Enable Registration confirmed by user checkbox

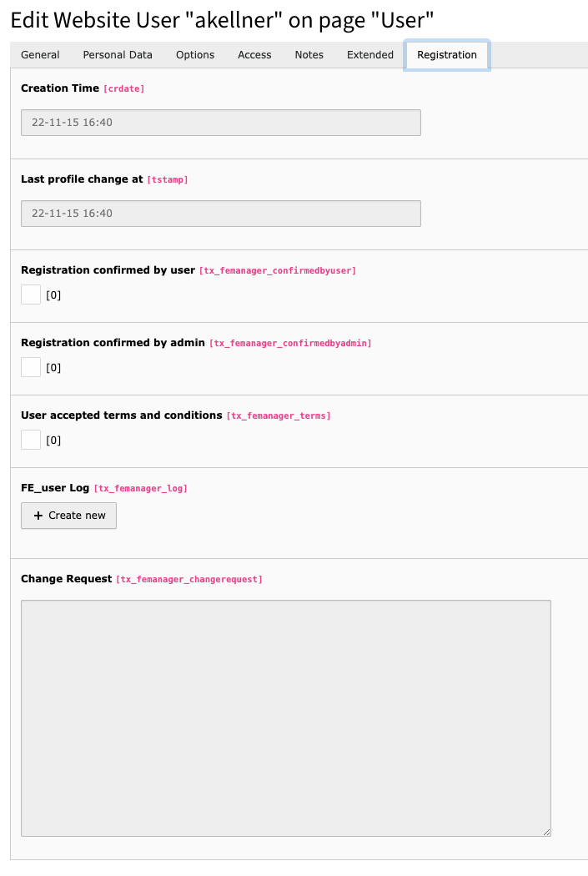pos(31,295)
